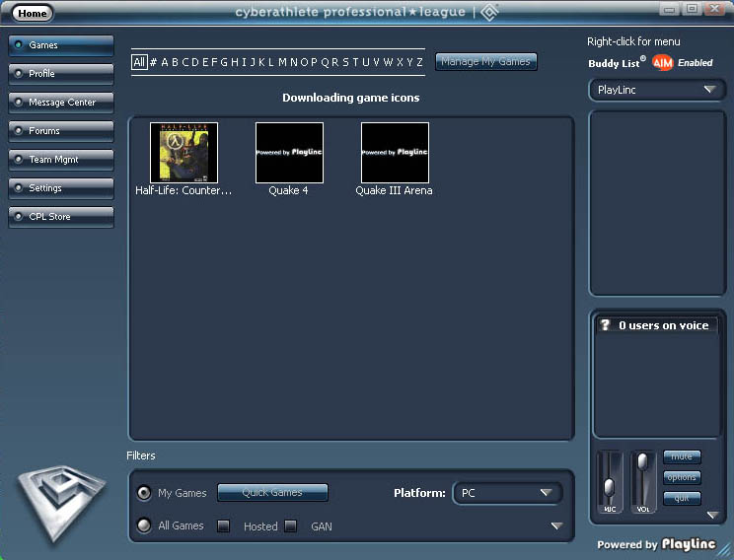The image size is (734, 560).
Task: Go to Message Center
Action: pos(61,103)
